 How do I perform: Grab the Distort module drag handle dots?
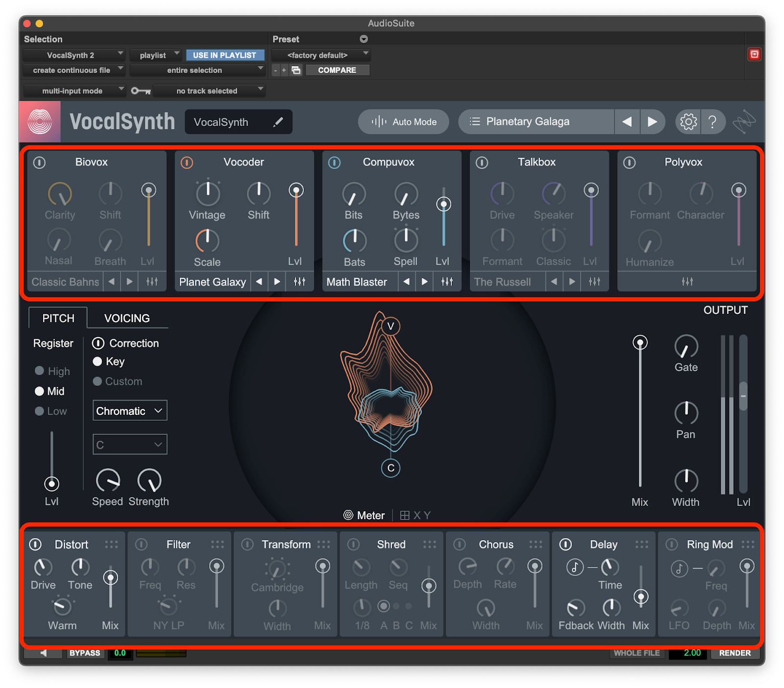111,545
